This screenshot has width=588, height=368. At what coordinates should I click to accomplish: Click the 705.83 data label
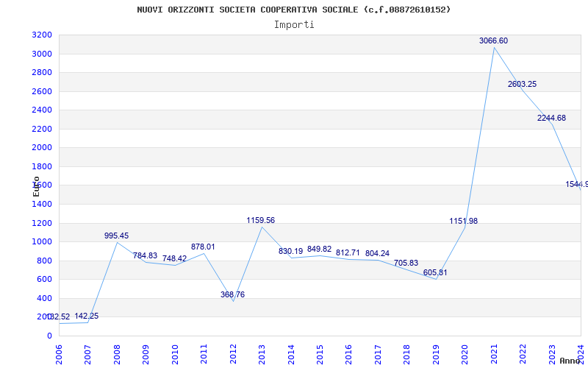point(406,263)
